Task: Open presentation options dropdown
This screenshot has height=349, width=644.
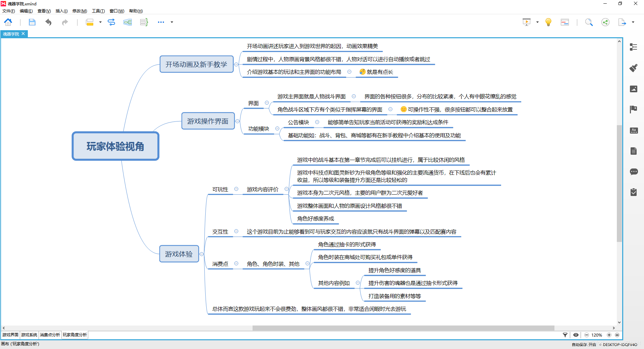Action: coord(537,22)
